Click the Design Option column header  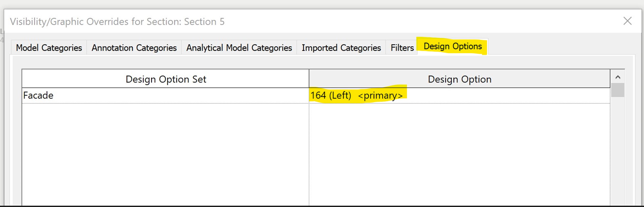[x=459, y=79]
